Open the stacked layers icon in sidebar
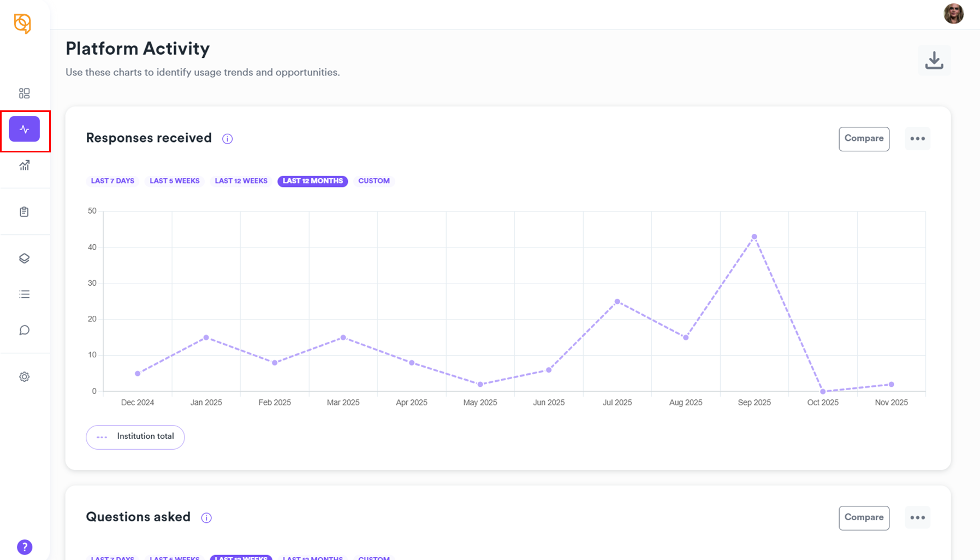This screenshot has width=980, height=560. tap(24, 258)
